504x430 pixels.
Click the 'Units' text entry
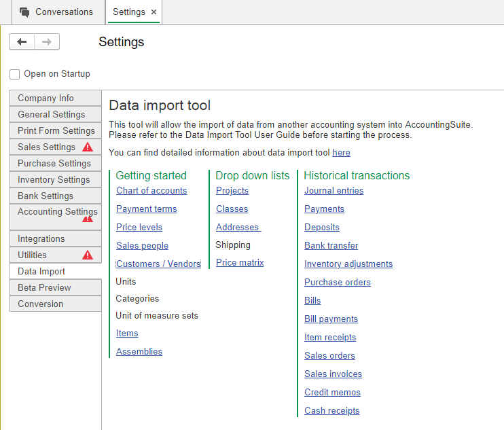tap(126, 281)
